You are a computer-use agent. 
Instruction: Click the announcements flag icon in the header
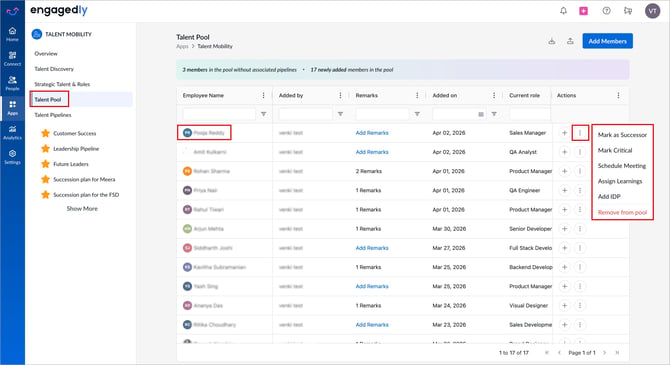(628, 11)
